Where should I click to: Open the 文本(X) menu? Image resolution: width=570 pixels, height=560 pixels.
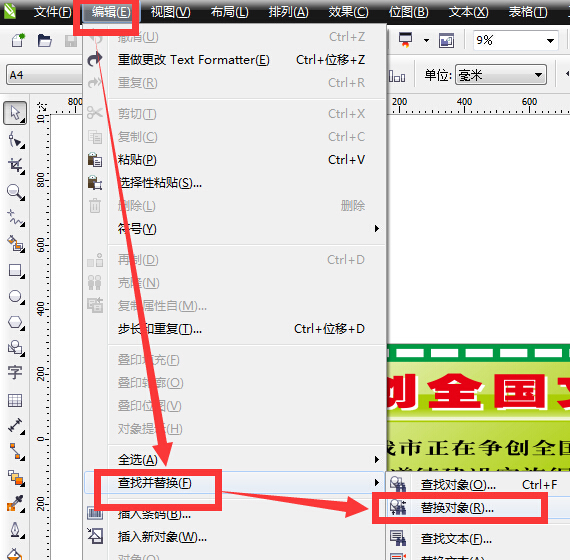468,12
